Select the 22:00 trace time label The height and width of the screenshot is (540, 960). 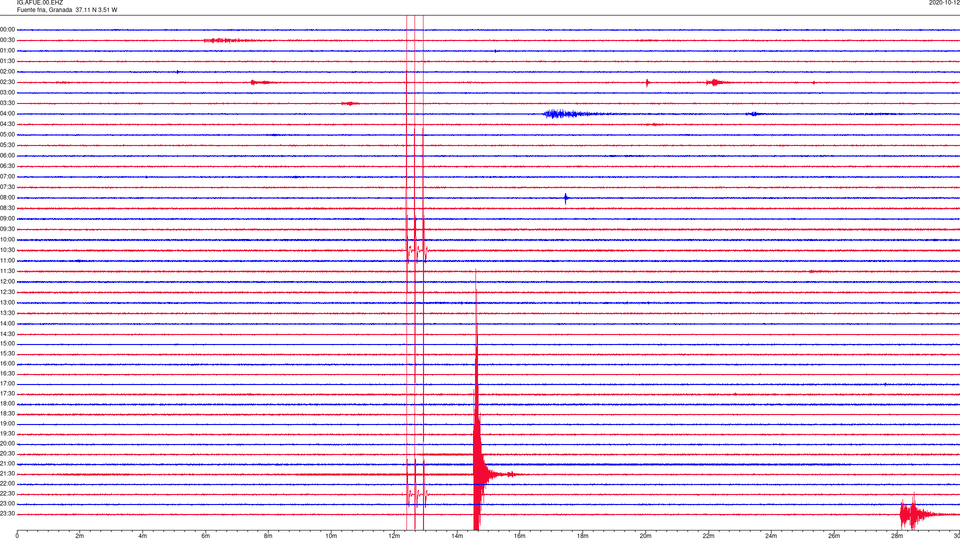pyautogui.click(x=7, y=484)
